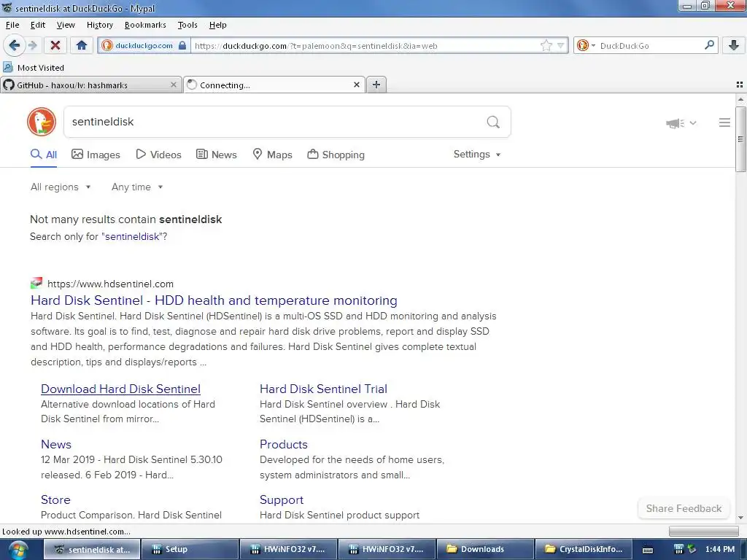The height and width of the screenshot is (560, 747).
Task: Bookmark this page with the star icon
Action: 546,46
